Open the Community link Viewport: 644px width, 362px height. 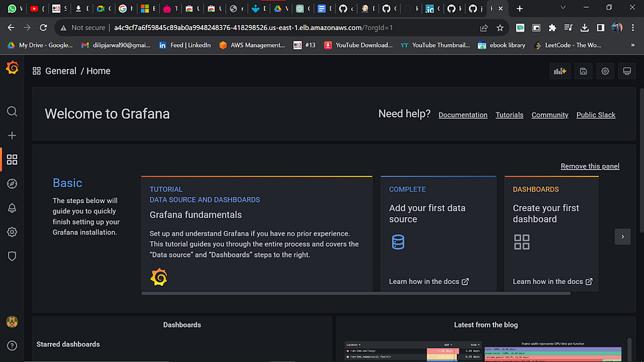tap(550, 115)
